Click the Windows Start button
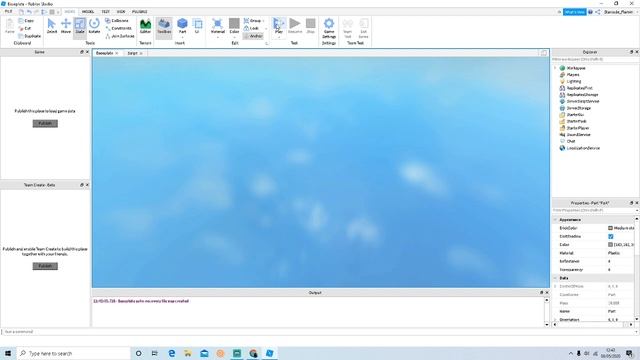640x360 pixels. [x=8, y=353]
